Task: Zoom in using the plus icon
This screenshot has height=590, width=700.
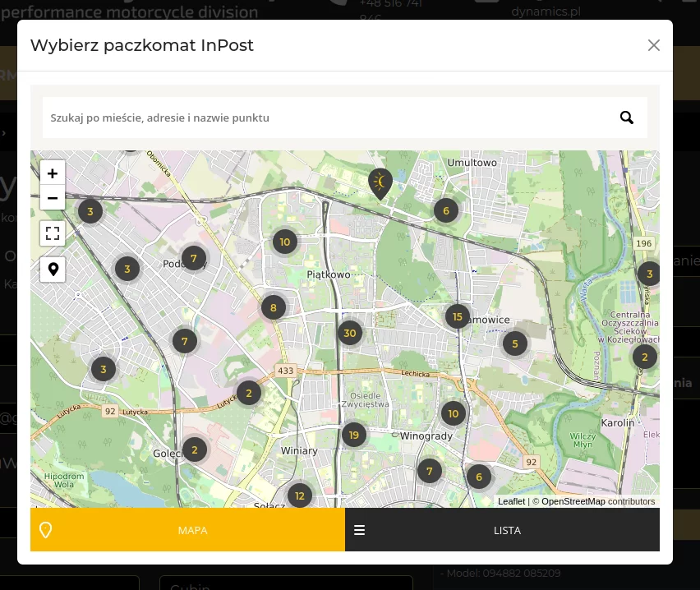Action: point(52,173)
